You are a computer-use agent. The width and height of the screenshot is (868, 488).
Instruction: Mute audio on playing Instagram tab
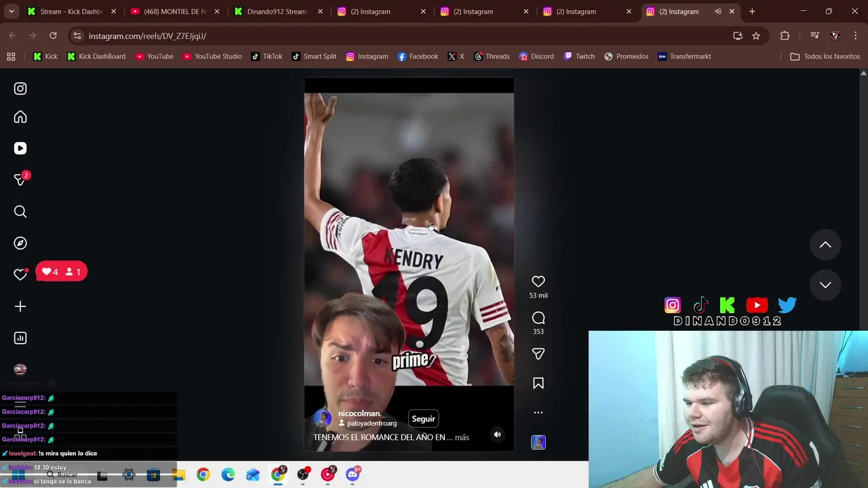718,12
